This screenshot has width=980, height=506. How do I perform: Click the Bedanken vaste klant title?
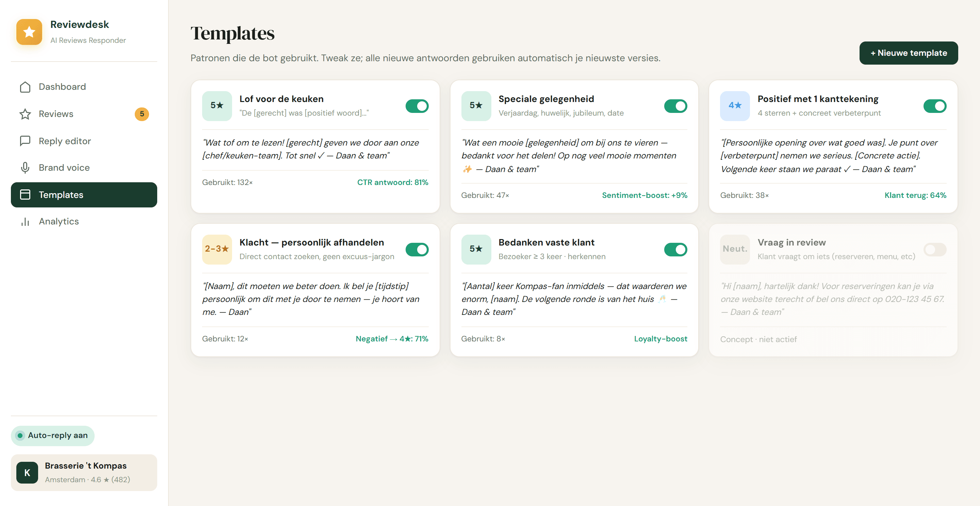coord(546,242)
